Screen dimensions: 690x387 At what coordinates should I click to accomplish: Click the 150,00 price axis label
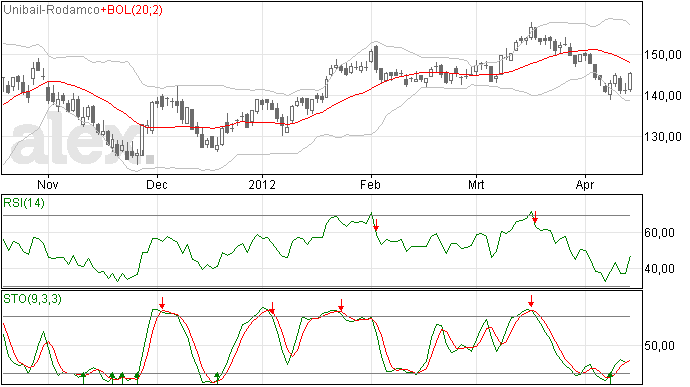tap(662, 55)
